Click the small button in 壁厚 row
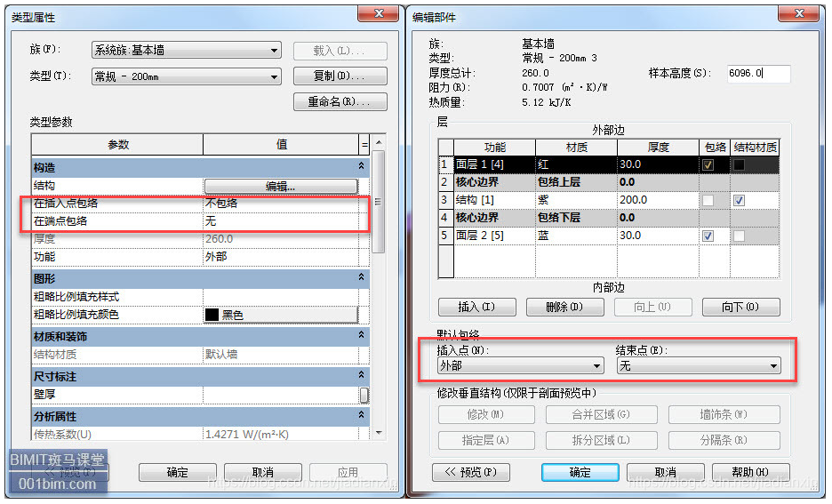This screenshot has width=832, height=504. [x=364, y=396]
